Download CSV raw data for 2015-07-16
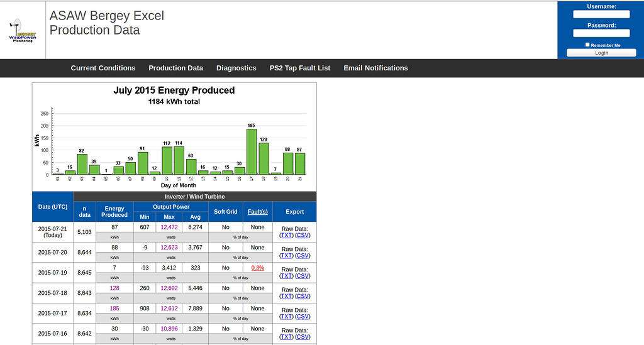 303,337
